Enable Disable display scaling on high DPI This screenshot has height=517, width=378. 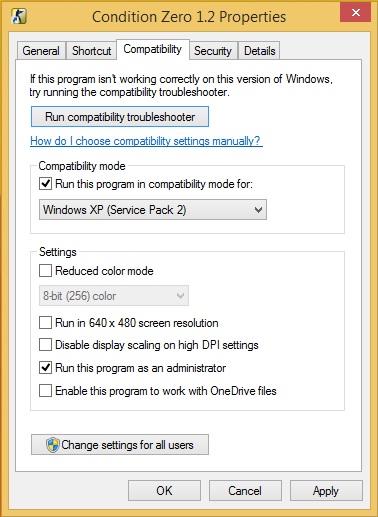pos(45,345)
